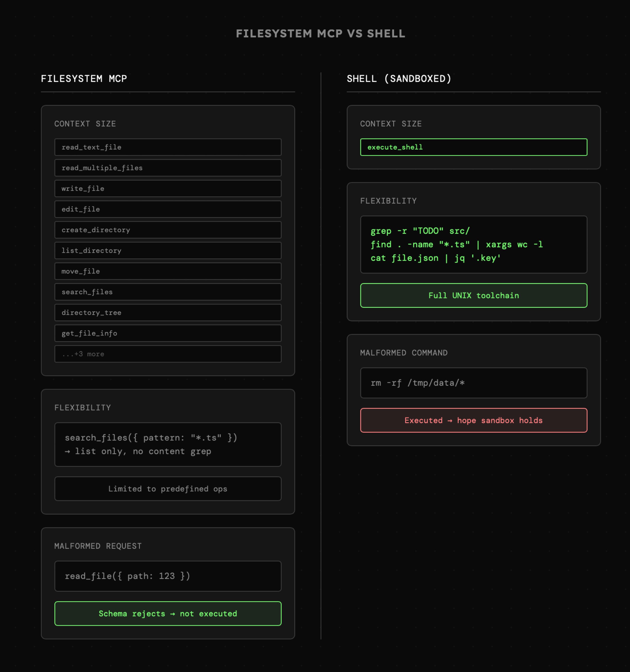
Task: Click the 'FILESYSTEM MCP VS SHELL' title
Action: tap(320, 34)
